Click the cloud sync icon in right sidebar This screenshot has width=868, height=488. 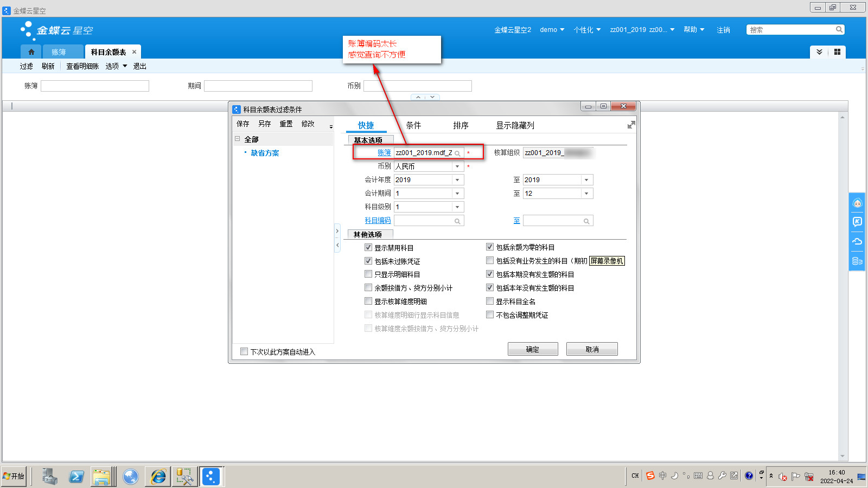pyautogui.click(x=857, y=241)
